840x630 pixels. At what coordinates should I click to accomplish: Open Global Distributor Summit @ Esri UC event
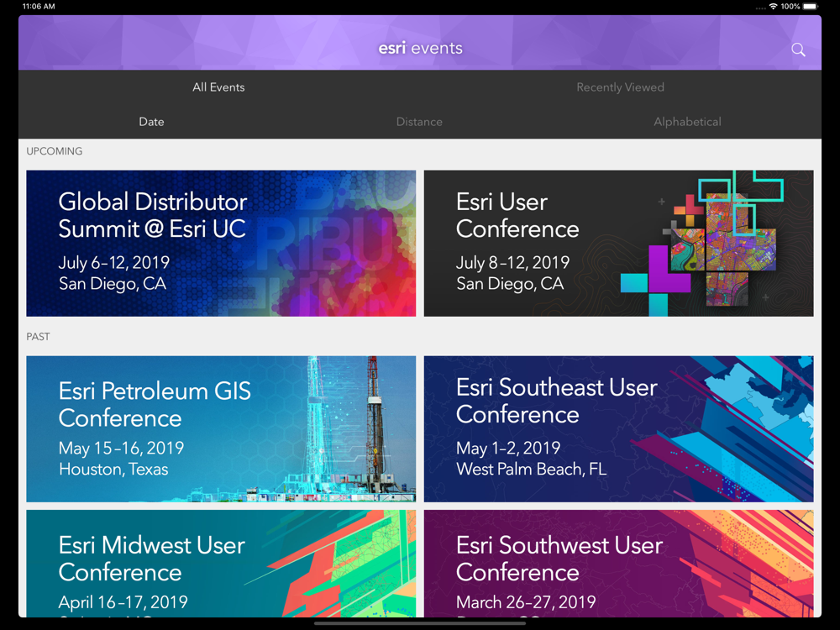tap(221, 244)
